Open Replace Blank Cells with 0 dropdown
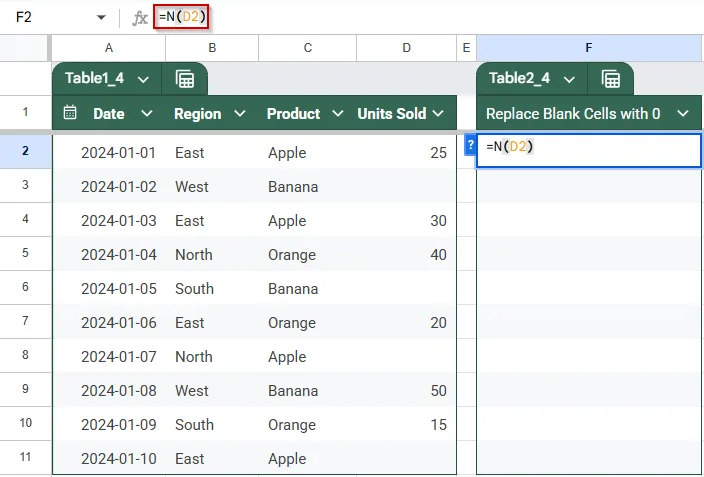 [x=683, y=113]
